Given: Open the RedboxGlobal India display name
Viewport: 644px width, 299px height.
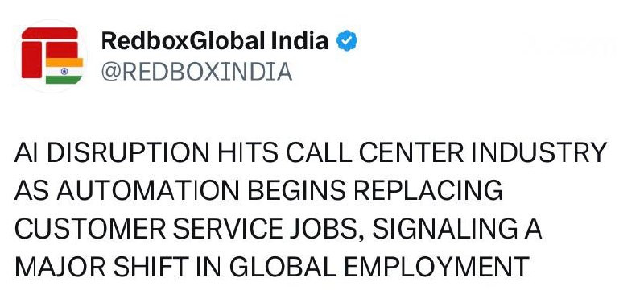Looking at the screenshot, I should pyautogui.click(x=215, y=41).
